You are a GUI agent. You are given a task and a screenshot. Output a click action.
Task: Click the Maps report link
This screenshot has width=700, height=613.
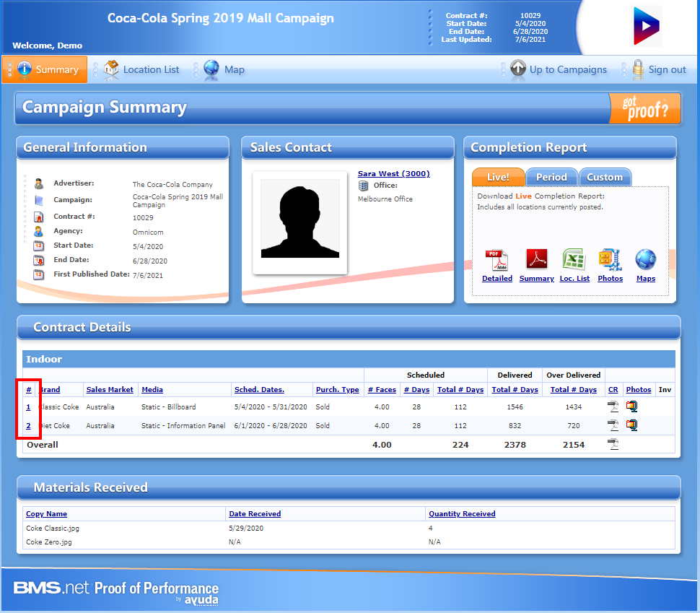pos(646,279)
